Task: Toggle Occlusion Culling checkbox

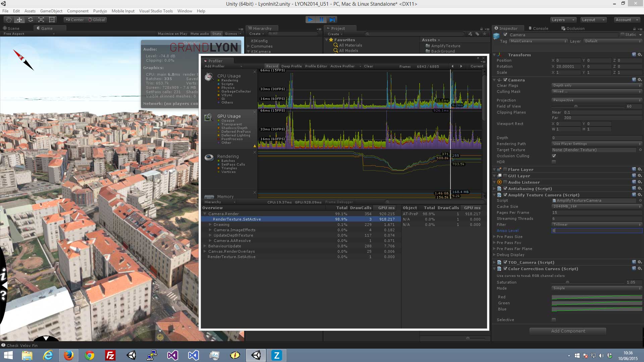Action: coord(554,156)
